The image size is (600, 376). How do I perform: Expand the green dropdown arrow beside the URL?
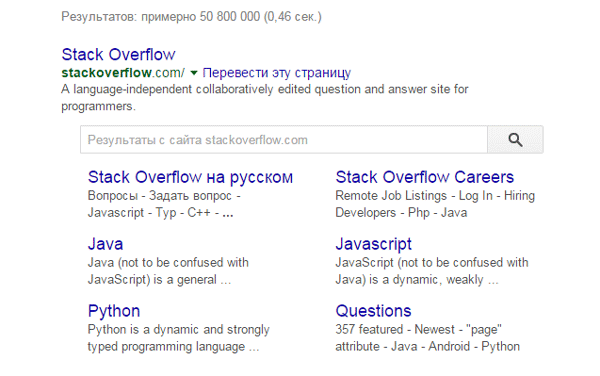194,73
